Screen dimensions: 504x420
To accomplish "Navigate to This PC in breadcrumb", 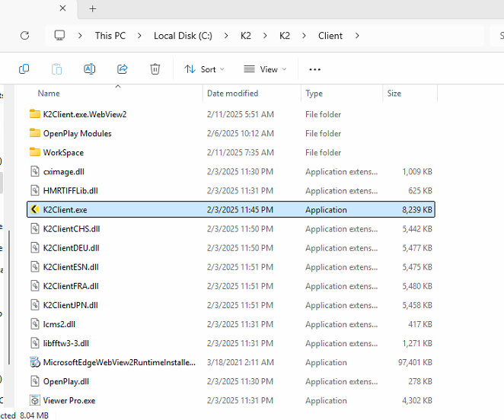I will [x=110, y=36].
